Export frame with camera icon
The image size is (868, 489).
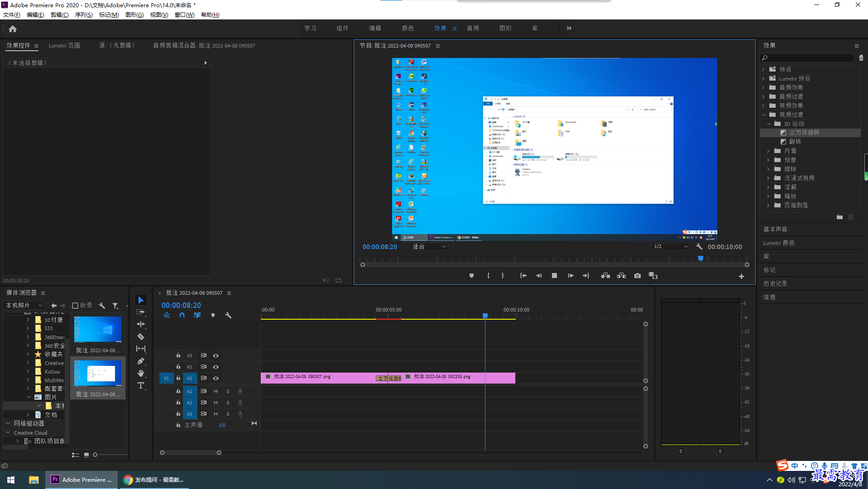point(638,276)
